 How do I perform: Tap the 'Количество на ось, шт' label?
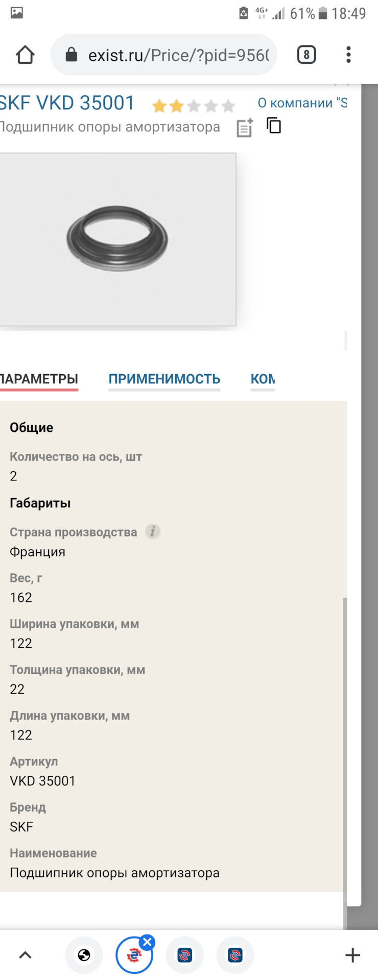[76, 457]
